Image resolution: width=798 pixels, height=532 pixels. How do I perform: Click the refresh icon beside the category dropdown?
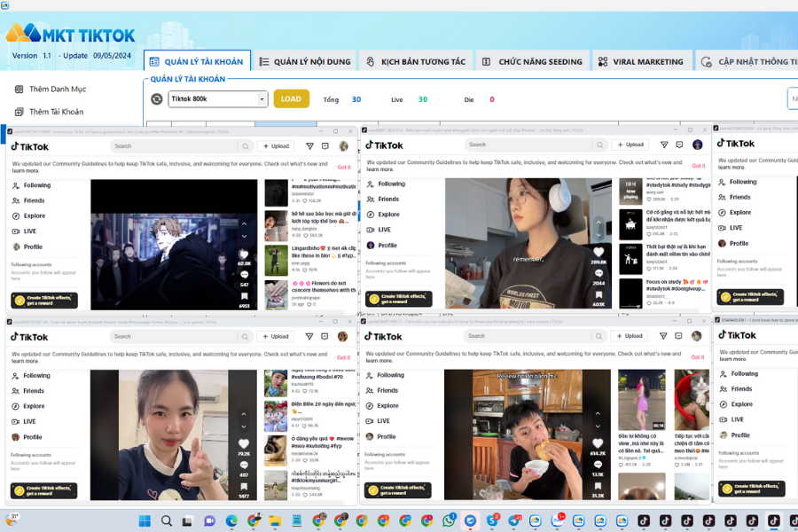coord(157,98)
